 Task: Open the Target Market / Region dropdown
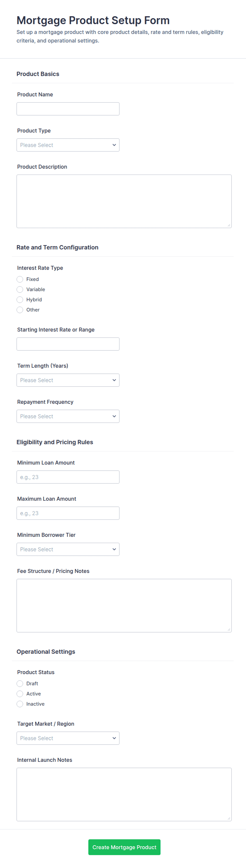point(68,738)
